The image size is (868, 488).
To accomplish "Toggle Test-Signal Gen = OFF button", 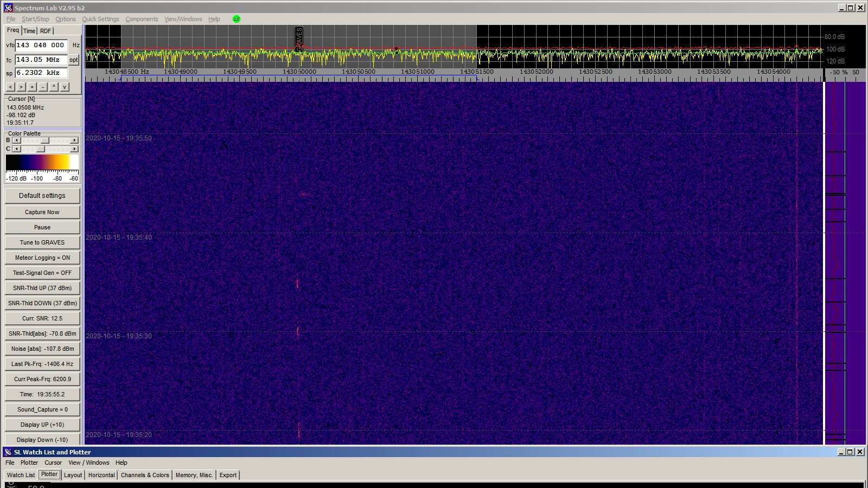I will pos(42,273).
